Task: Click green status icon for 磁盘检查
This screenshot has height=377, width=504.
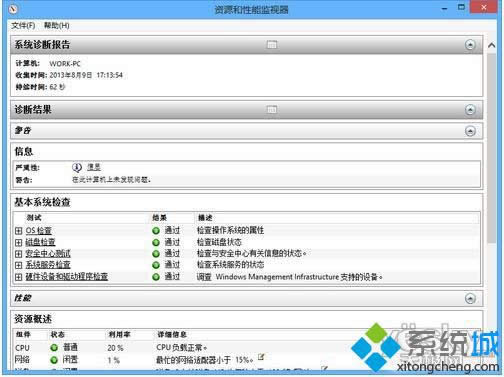Action: click(156, 242)
